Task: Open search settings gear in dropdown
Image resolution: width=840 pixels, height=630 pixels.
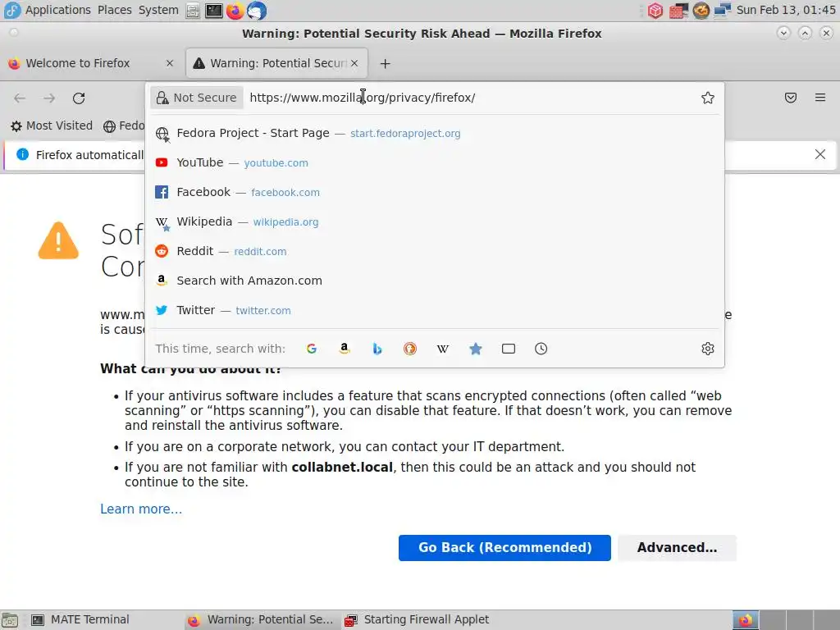Action: [708, 349]
